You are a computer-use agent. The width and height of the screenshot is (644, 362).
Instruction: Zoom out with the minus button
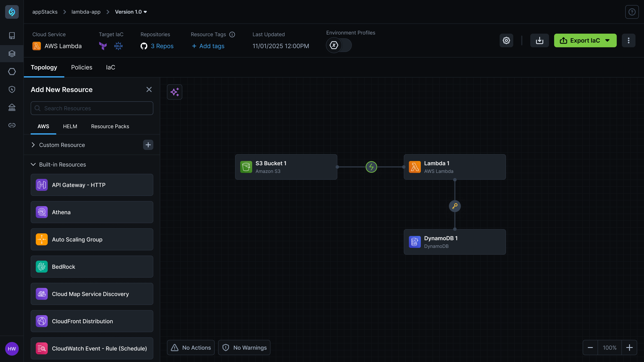pos(590,348)
